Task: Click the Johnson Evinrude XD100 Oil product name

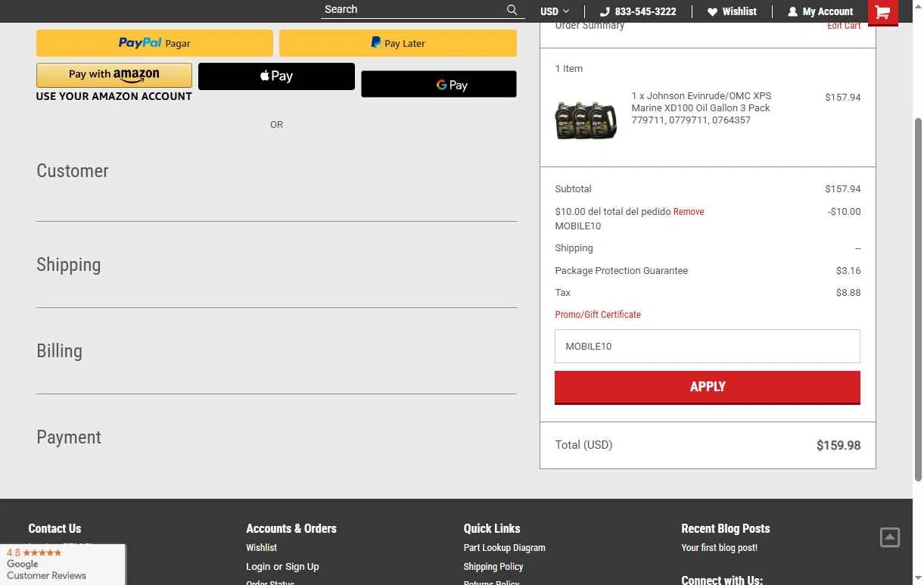Action: [702, 108]
